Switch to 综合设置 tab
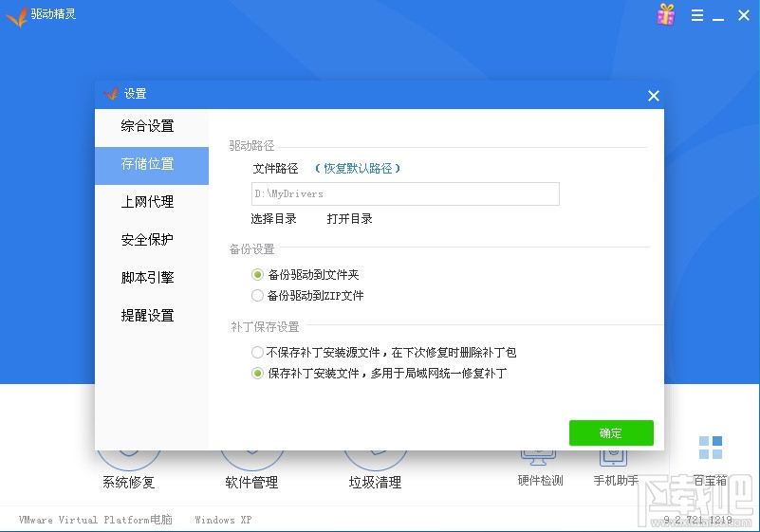 click(152, 126)
